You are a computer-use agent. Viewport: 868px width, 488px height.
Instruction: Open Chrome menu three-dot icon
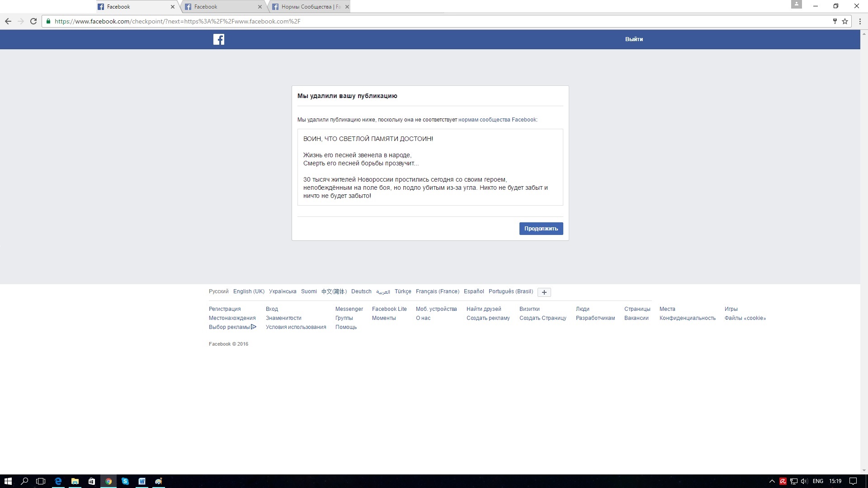point(860,21)
